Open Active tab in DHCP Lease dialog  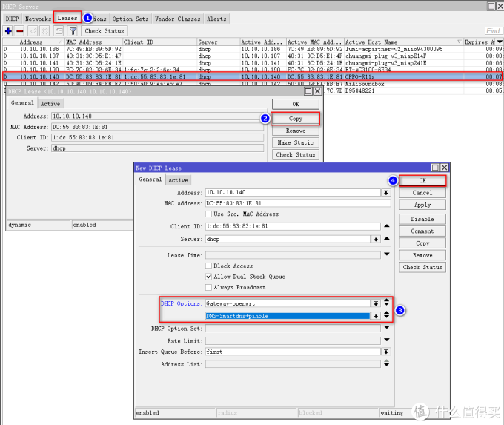tap(50, 104)
